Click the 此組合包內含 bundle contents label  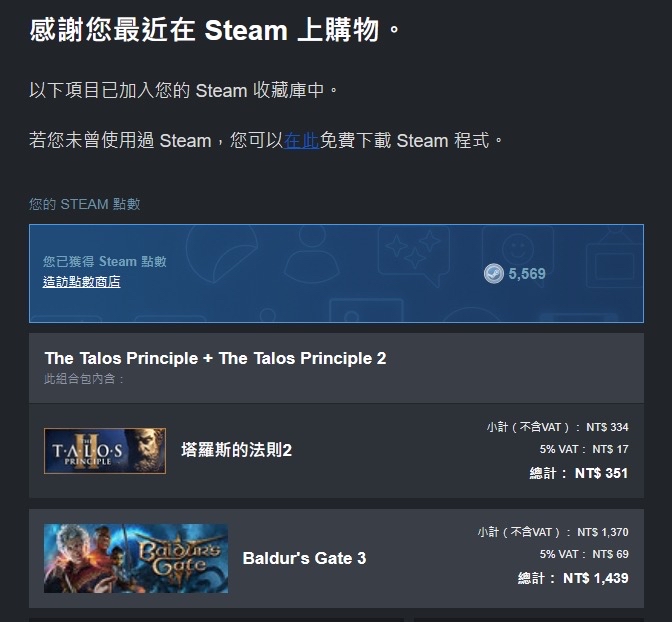pos(84,379)
